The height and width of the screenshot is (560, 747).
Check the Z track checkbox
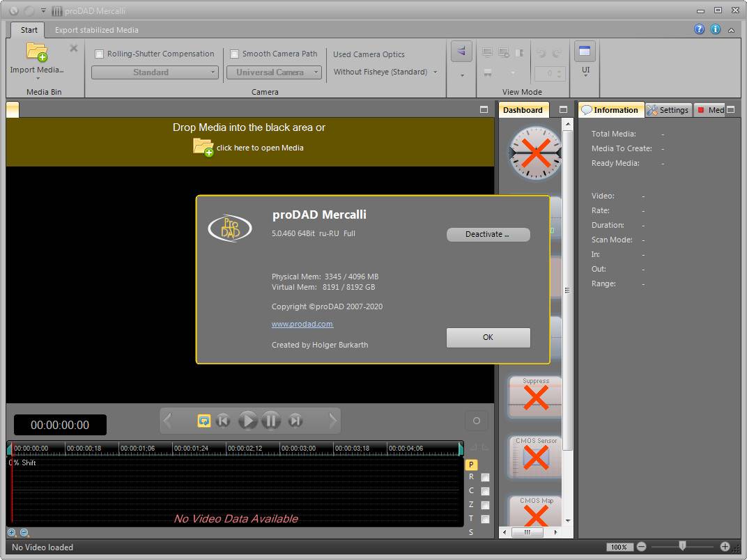485,505
